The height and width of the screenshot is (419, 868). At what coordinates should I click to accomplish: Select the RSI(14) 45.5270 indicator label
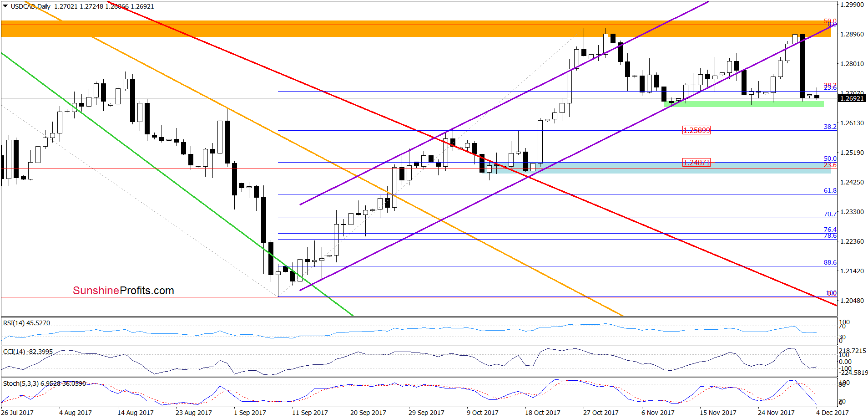point(26,323)
